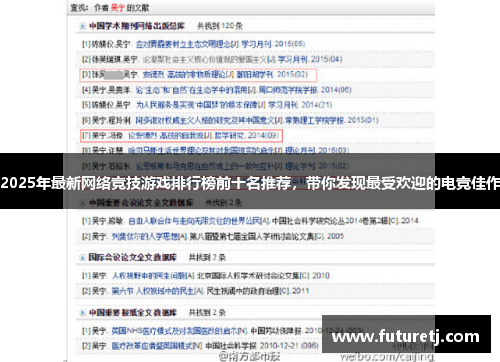Click journal 学习月刊 2014(21) in row [5]
Viewport: 500px width, 362px height.
click(x=300, y=105)
